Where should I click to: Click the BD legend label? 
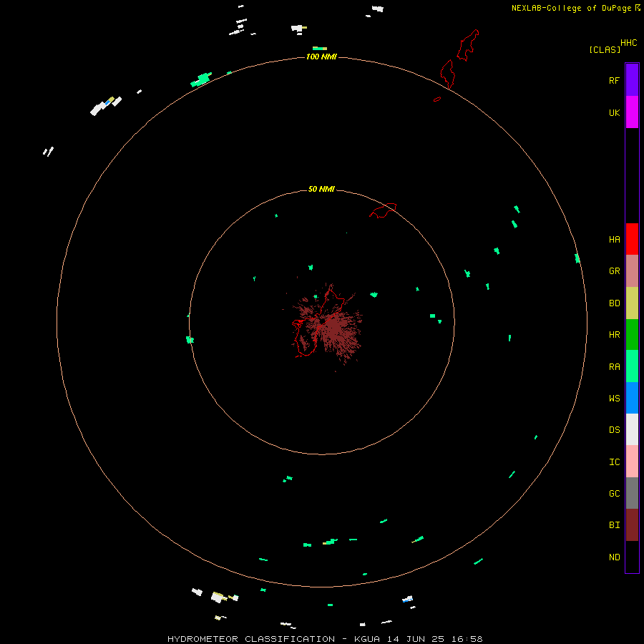[x=614, y=303]
